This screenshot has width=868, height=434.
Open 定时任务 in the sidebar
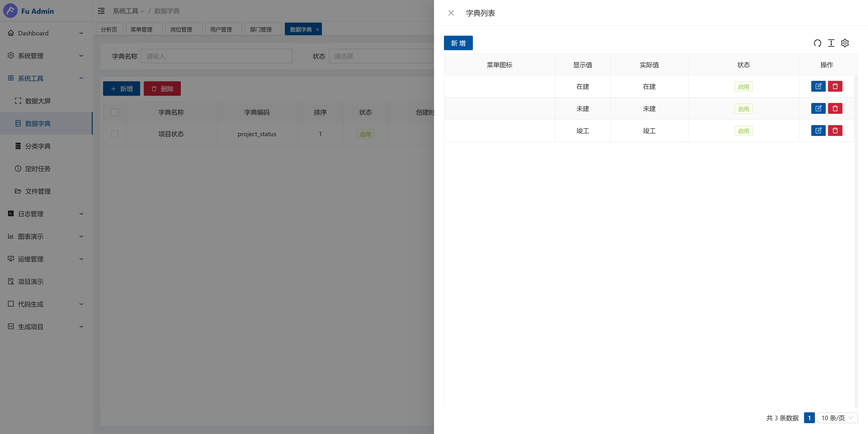(38, 169)
